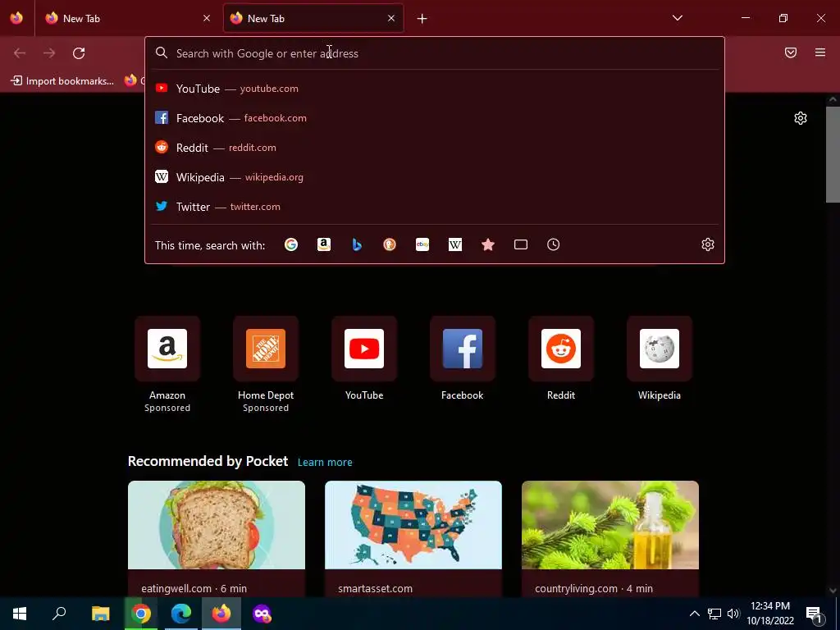Search this time with Wikipedia
This screenshot has width=840, height=630.
(x=454, y=244)
